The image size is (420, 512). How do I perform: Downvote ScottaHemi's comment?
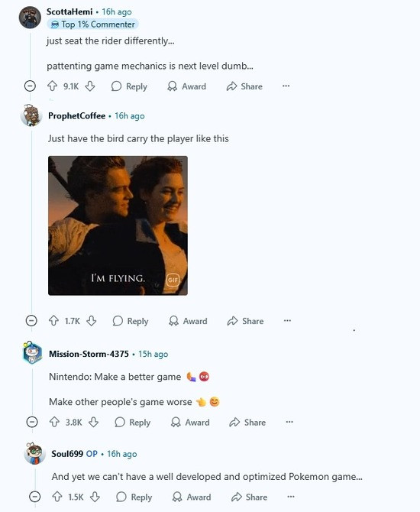coord(90,86)
